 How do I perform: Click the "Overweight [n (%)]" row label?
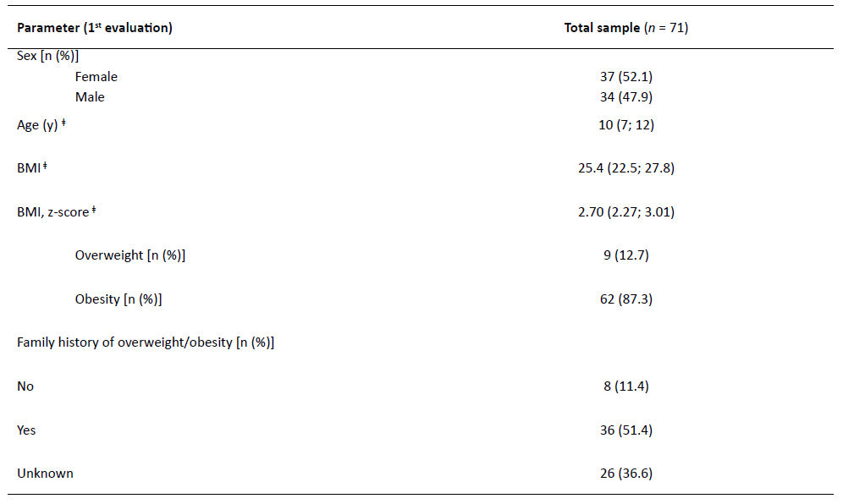pyautogui.click(x=129, y=255)
